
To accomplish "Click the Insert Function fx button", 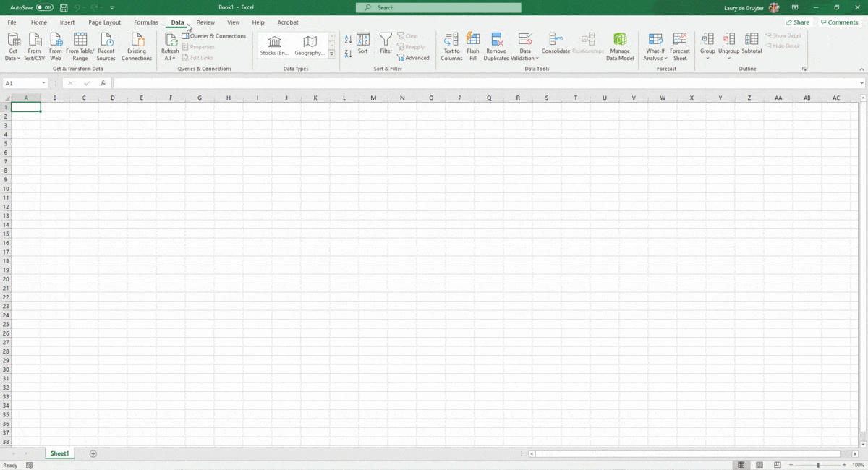I will point(103,83).
